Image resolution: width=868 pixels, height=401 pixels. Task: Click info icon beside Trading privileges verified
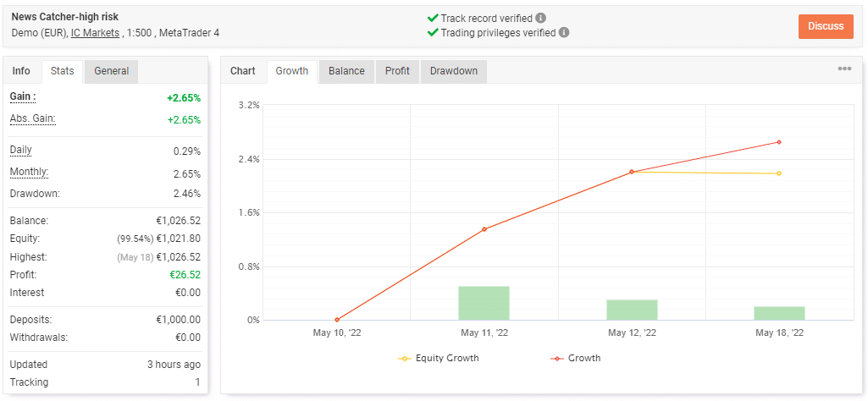click(564, 33)
